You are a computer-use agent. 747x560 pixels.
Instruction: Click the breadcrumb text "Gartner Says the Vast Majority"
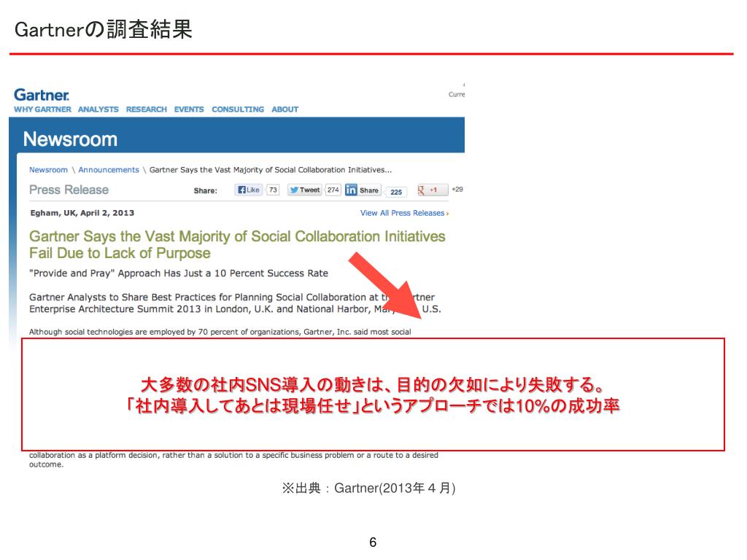[x=271, y=170]
